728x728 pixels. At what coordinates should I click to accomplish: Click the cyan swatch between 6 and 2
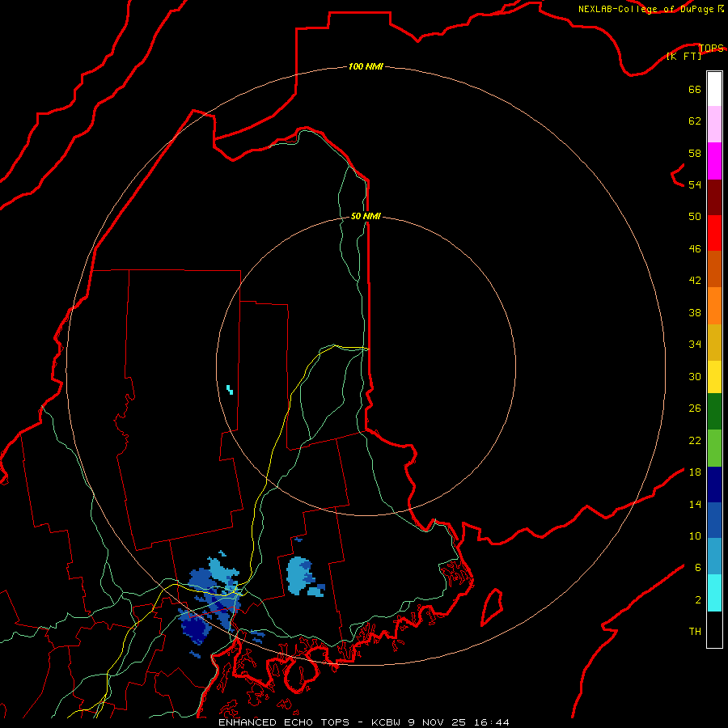coord(714,593)
